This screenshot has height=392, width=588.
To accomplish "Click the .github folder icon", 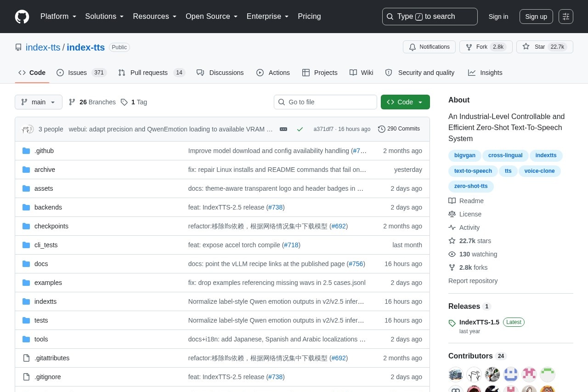I will [x=26, y=151].
